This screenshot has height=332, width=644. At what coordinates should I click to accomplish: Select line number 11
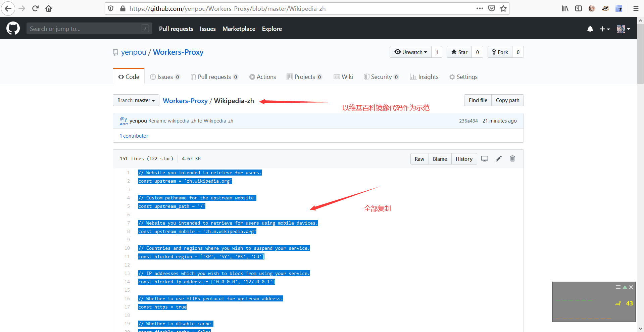click(127, 257)
